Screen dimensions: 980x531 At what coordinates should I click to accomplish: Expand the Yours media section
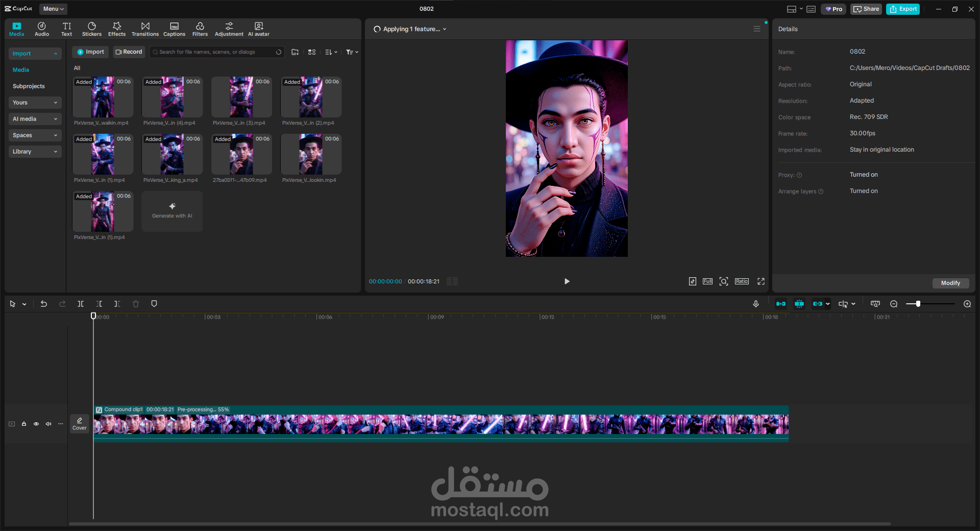(35, 103)
